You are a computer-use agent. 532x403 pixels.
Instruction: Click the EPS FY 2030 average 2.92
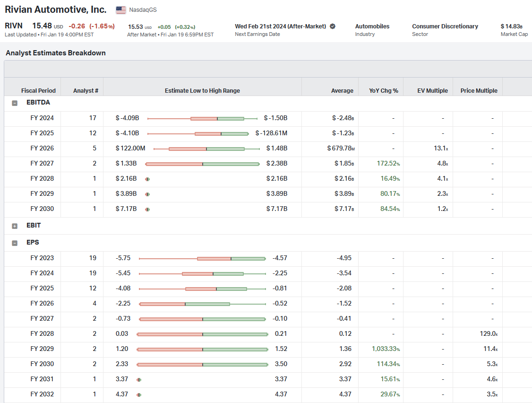(345, 364)
